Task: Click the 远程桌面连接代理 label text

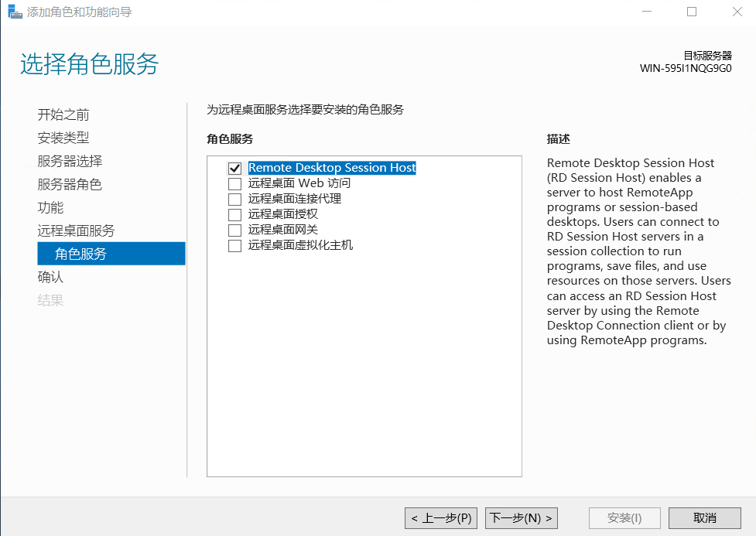Action: click(x=295, y=199)
